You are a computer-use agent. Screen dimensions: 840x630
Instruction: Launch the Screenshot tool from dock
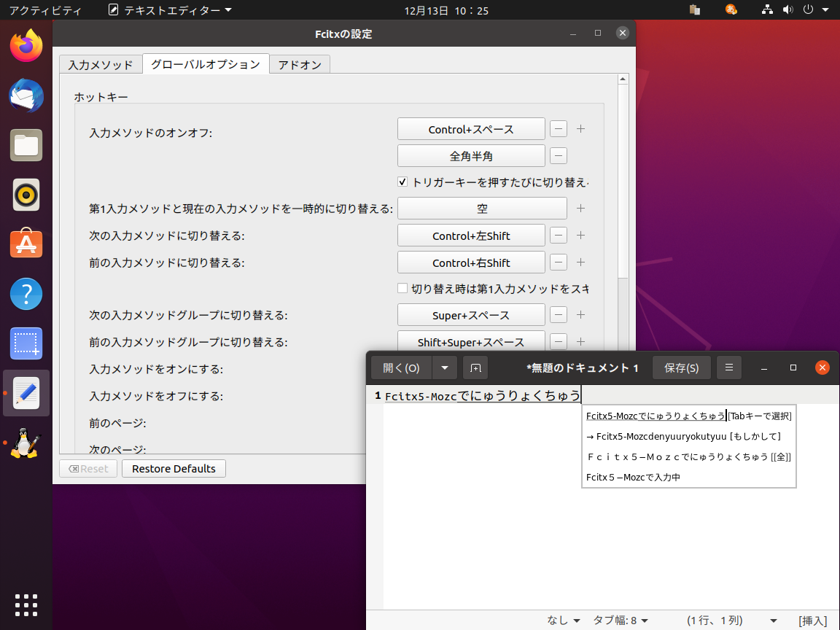pyautogui.click(x=26, y=343)
